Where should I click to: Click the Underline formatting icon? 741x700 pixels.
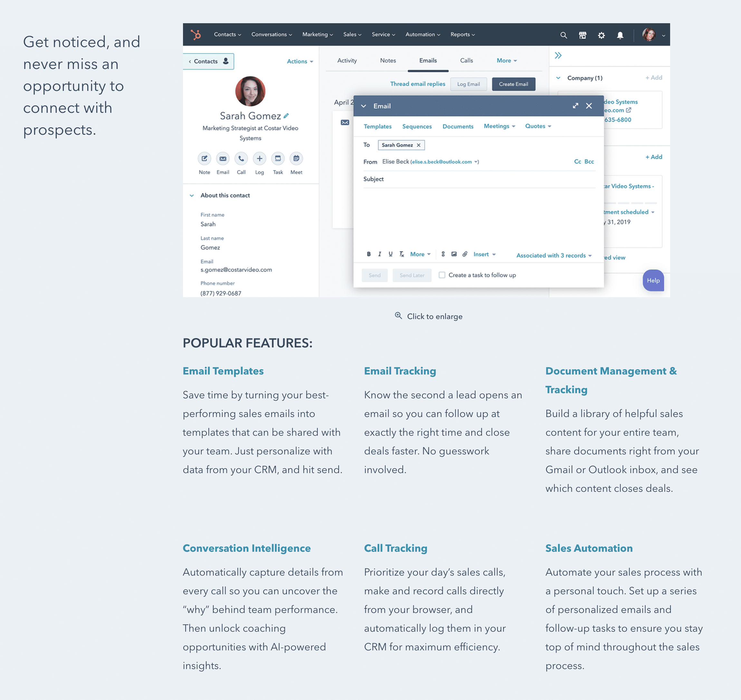390,255
